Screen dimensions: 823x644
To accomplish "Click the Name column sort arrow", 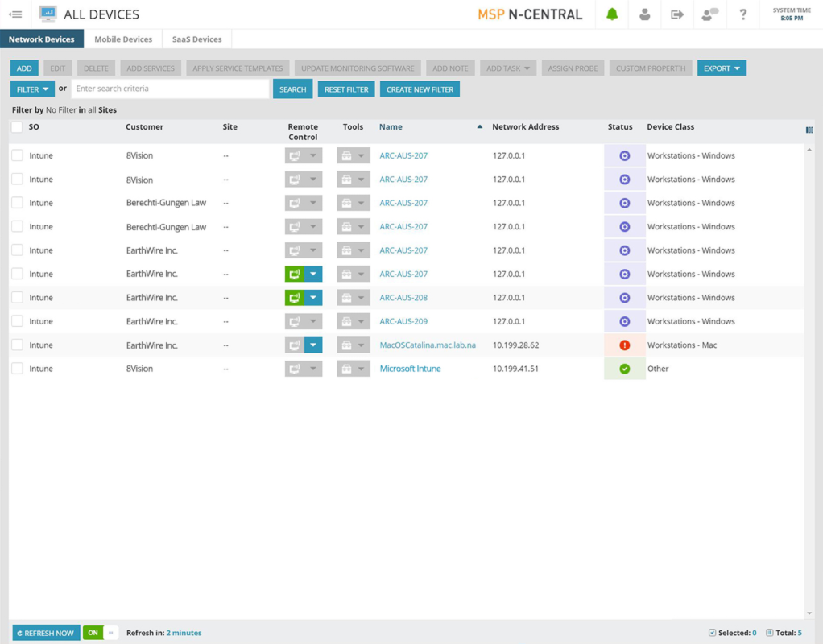I will (x=480, y=126).
